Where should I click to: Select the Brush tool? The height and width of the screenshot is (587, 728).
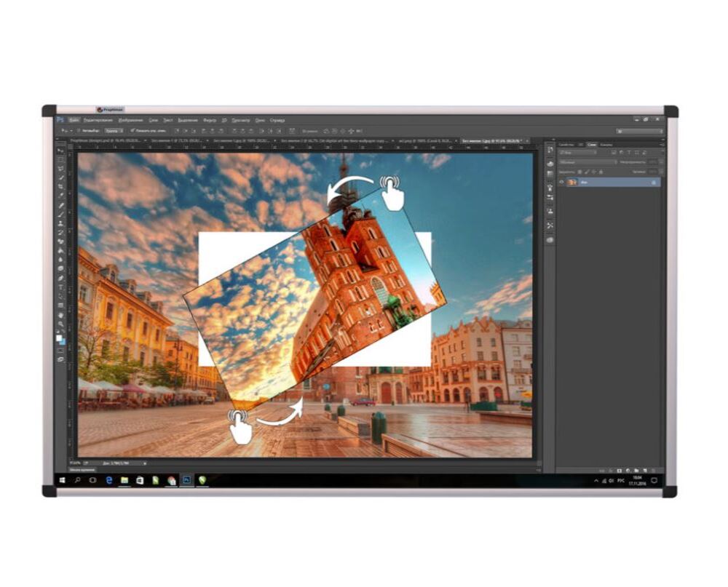[61, 215]
